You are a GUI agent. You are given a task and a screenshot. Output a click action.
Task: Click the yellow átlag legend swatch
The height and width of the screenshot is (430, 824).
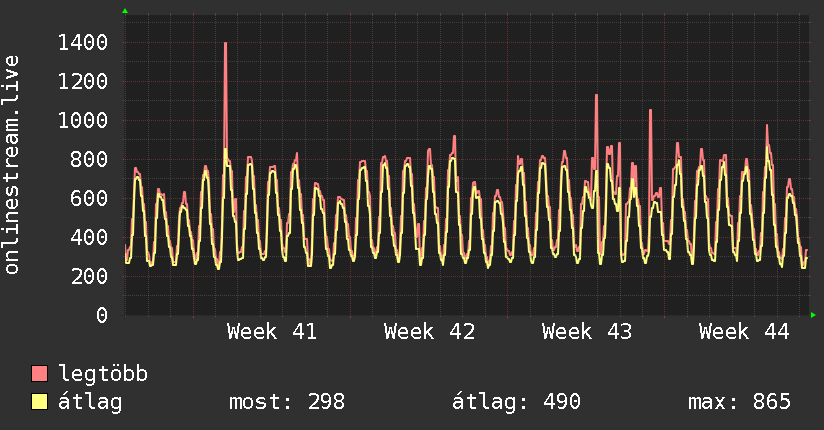click(39, 402)
